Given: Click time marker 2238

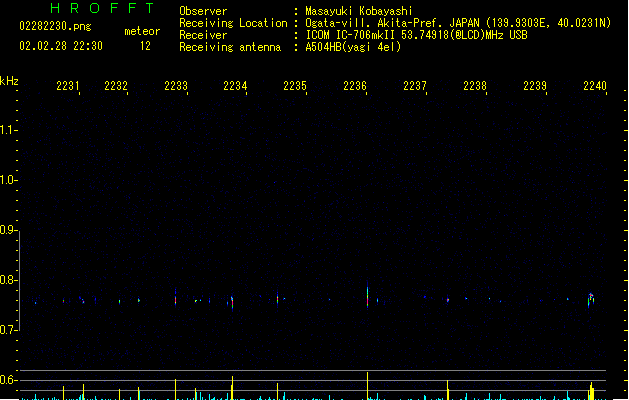Looking at the screenshot, I should pyautogui.click(x=475, y=86).
